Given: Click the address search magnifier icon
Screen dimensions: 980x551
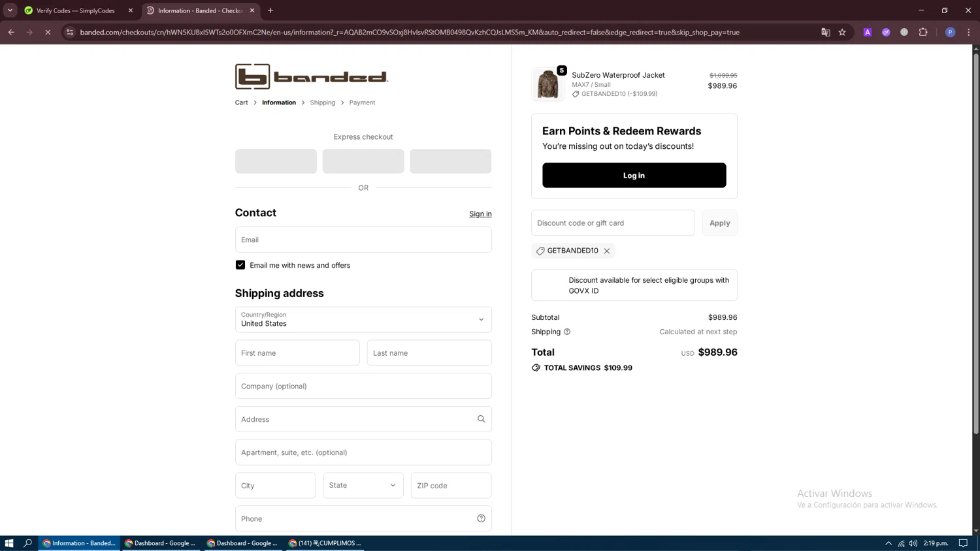Looking at the screenshot, I should point(481,419).
